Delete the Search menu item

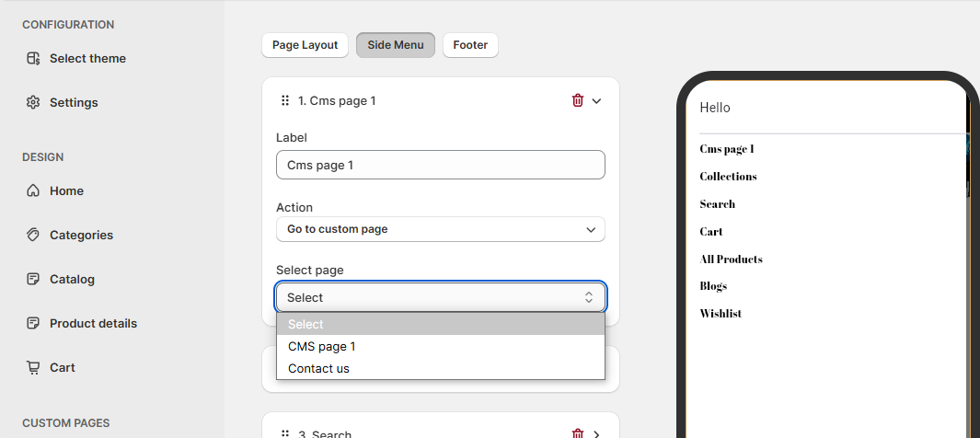pos(578,433)
